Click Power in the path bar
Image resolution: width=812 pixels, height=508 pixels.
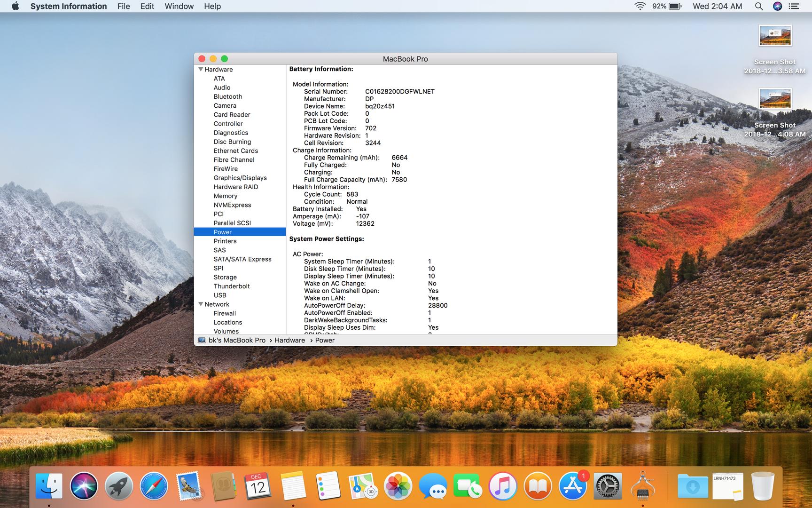click(x=325, y=340)
